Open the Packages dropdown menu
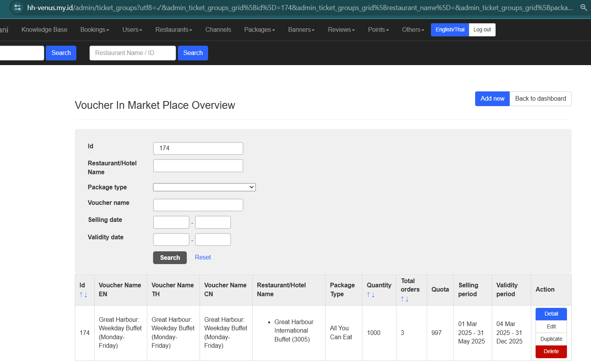The width and height of the screenshot is (591, 364). point(259,30)
